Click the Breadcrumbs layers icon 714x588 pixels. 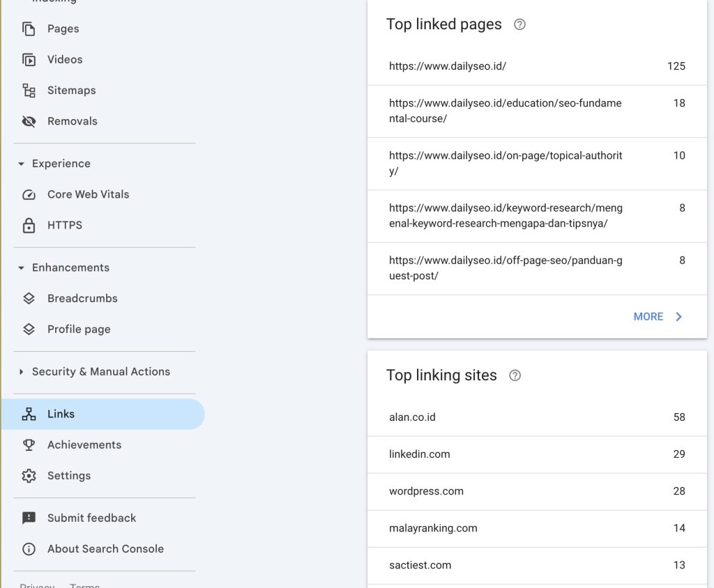[29, 299]
